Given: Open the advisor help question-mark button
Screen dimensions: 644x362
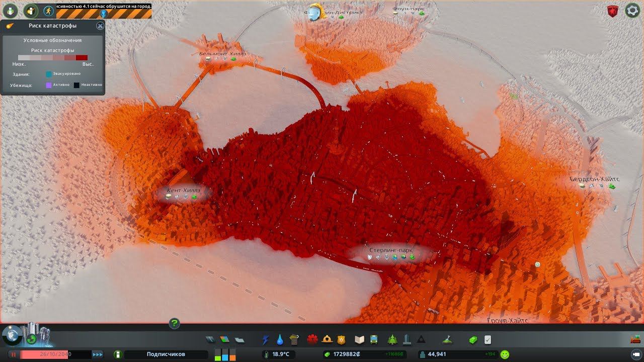Looking at the screenshot, I should (x=174, y=323).
